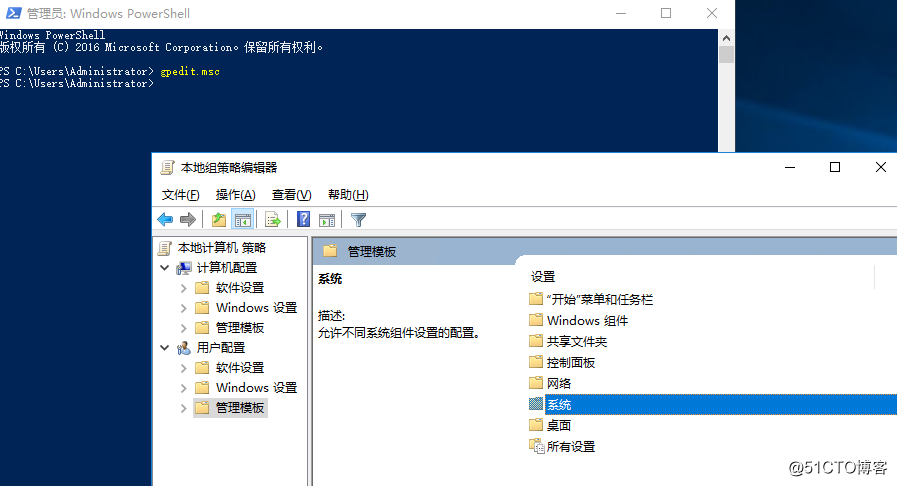Toggle the show/hide console tree icon
Viewport: 897px width, 486px height.
[243, 220]
